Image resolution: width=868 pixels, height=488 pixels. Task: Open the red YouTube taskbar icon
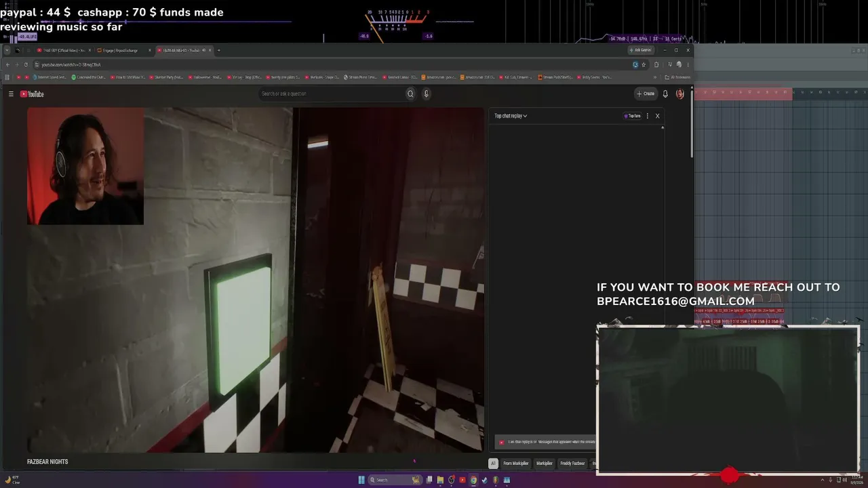click(462, 480)
